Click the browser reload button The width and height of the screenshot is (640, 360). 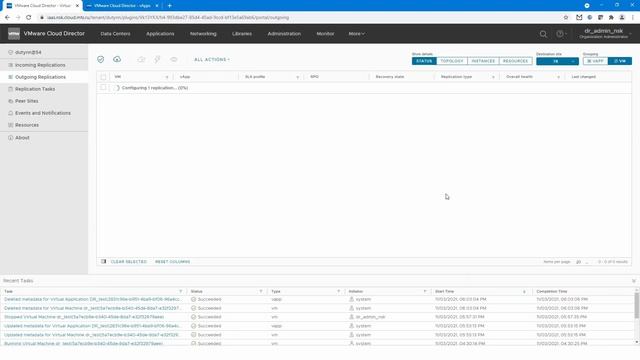(29, 18)
